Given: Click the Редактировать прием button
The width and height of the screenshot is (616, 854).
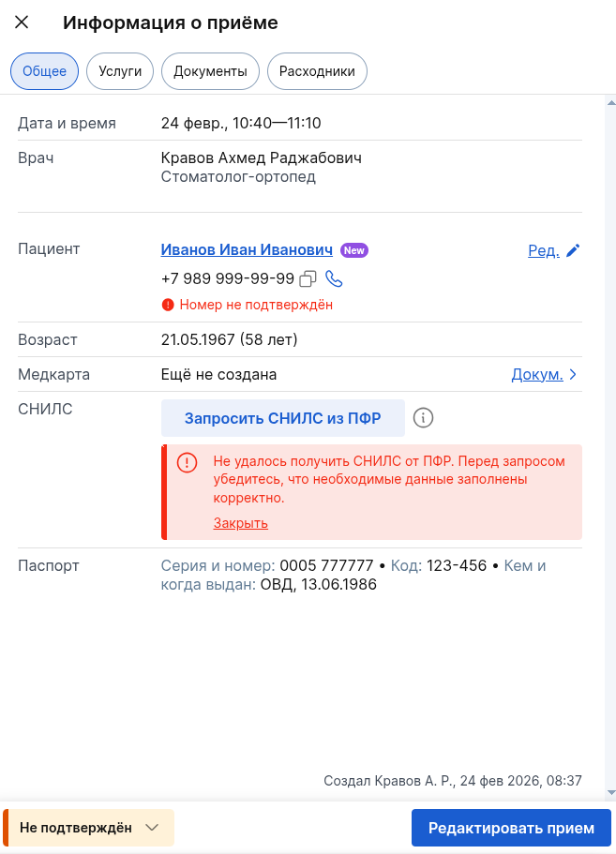Looking at the screenshot, I should click(x=511, y=828).
